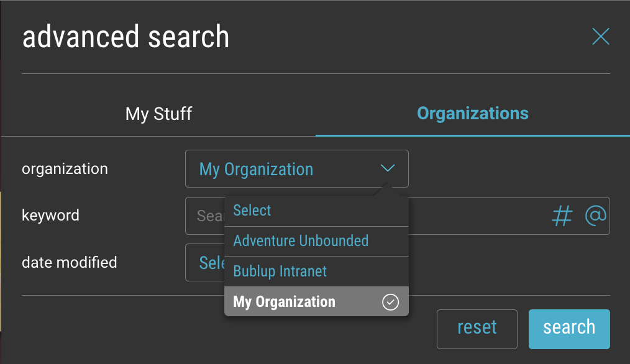Image resolution: width=630 pixels, height=364 pixels.
Task: Open the Organizations tab
Action: click(x=472, y=114)
